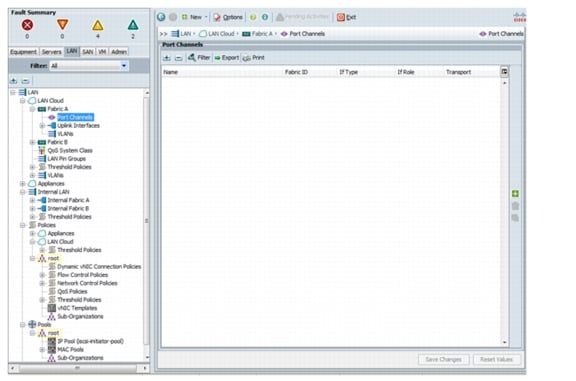Expand Network Control Policies node
This screenshot has height=381, width=576.
[x=42, y=283]
